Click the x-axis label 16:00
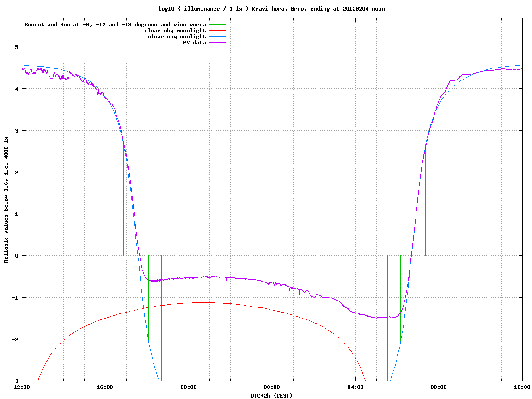 105,387
